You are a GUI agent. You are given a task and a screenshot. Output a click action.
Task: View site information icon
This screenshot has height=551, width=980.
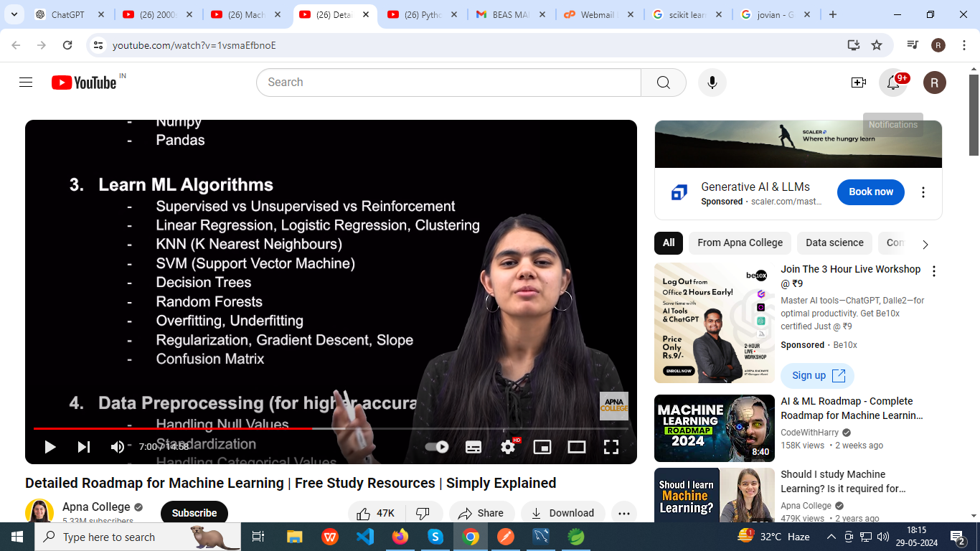(98, 45)
